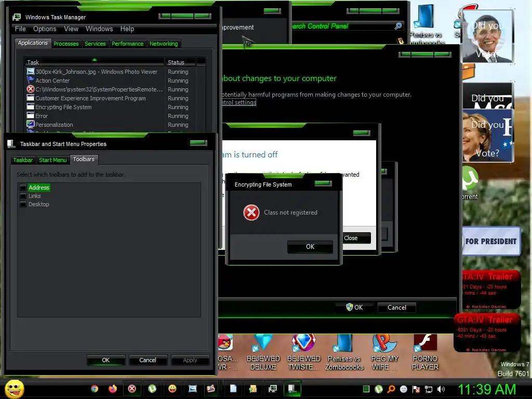The width and height of the screenshot is (532, 399).
Task: Open the smiley face Start button
Action: coord(14,389)
